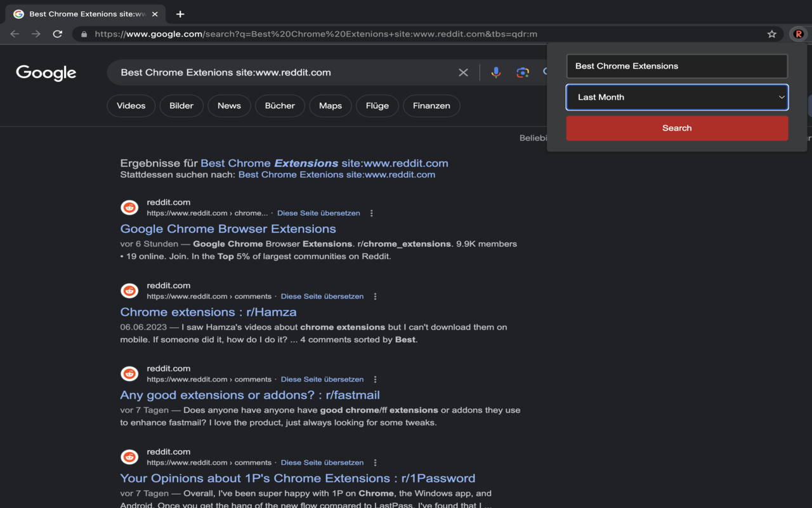Screen dimensions: 812x508
Task: Open the red R extension icon
Action: pyautogui.click(x=798, y=34)
